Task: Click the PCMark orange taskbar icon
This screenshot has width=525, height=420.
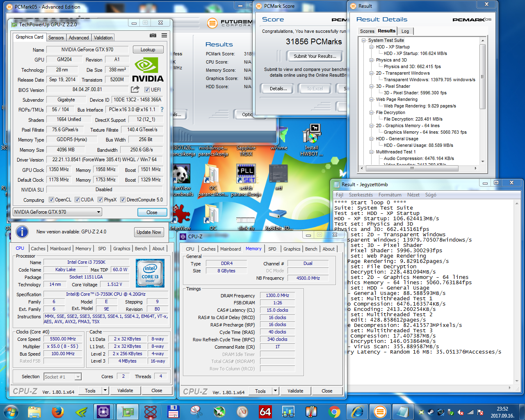Action: coord(380,411)
